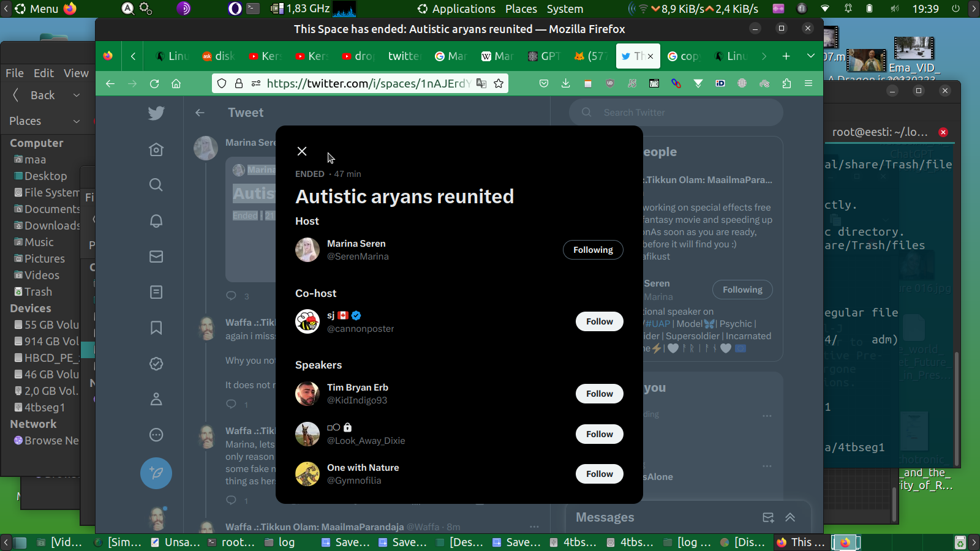The height and width of the screenshot is (551, 980).
Task: Open tracking protection shield in address bar
Action: click(222, 84)
